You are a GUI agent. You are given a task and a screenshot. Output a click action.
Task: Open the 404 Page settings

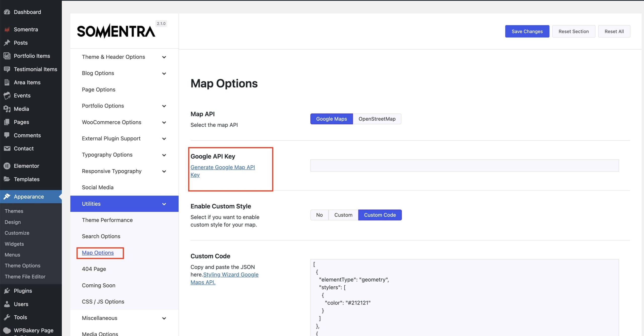coord(94,269)
